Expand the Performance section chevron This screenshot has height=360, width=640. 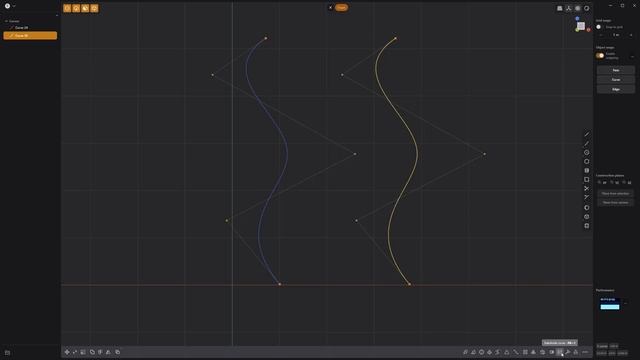tap(625, 303)
